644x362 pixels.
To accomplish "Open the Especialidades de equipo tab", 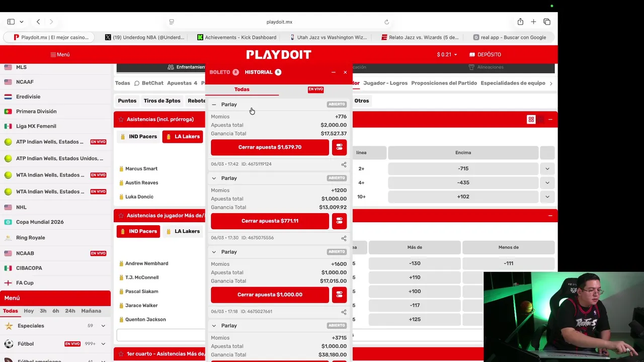I will pos(513,83).
